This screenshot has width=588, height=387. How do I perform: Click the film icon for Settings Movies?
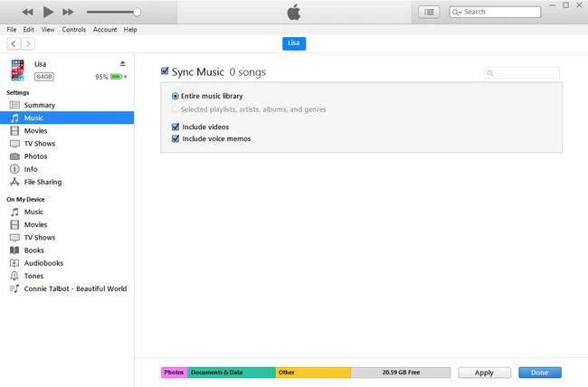point(14,131)
